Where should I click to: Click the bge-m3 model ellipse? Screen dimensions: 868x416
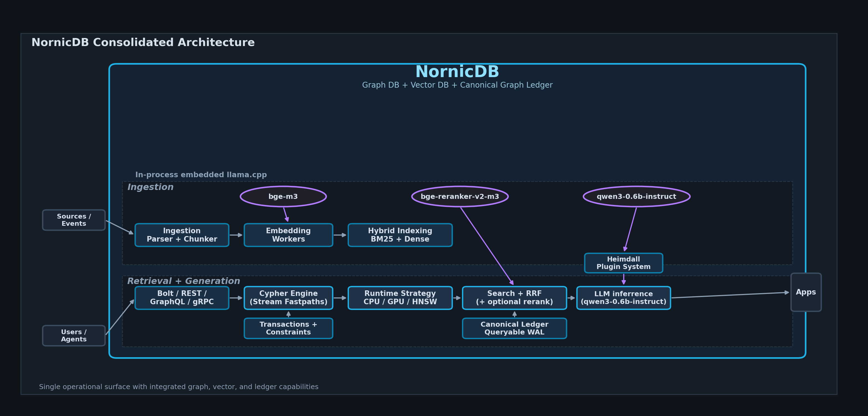[283, 196]
